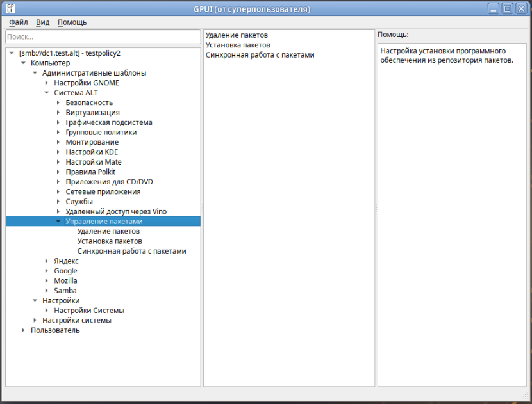The image size is (532, 404).
Task: Select the Яндекс tree label
Action: 66,261
